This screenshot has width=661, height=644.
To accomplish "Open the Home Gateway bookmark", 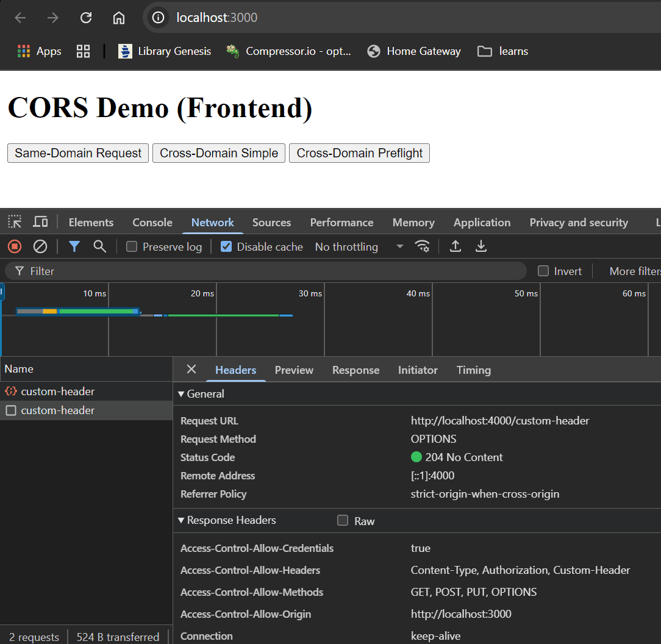I will click(414, 51).
